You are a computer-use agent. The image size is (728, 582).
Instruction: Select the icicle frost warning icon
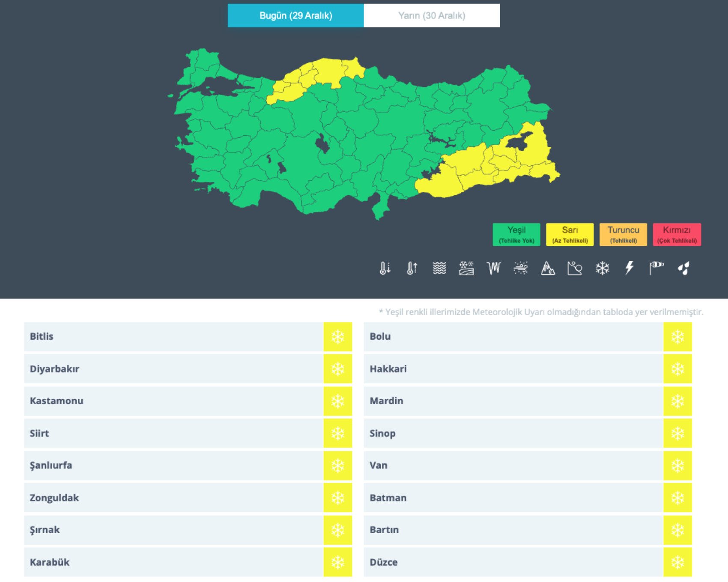[493, 268]
